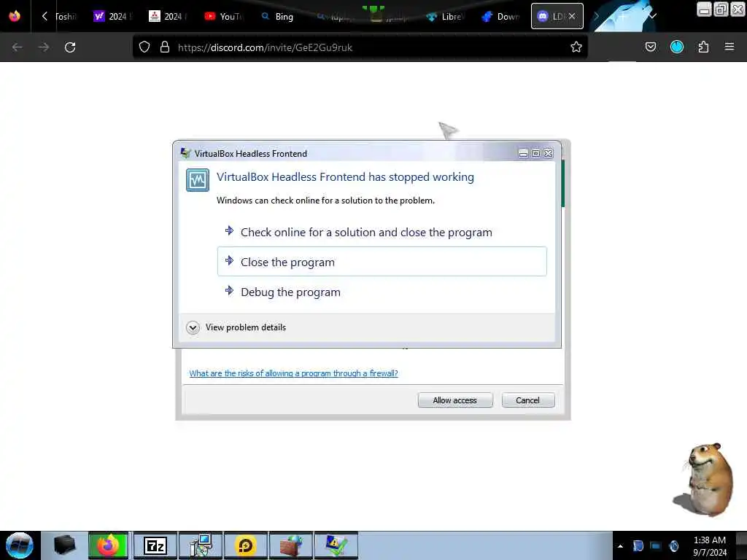Open tracking protection shield info
The height and width of the screenshot is (560, 747).
144,47
